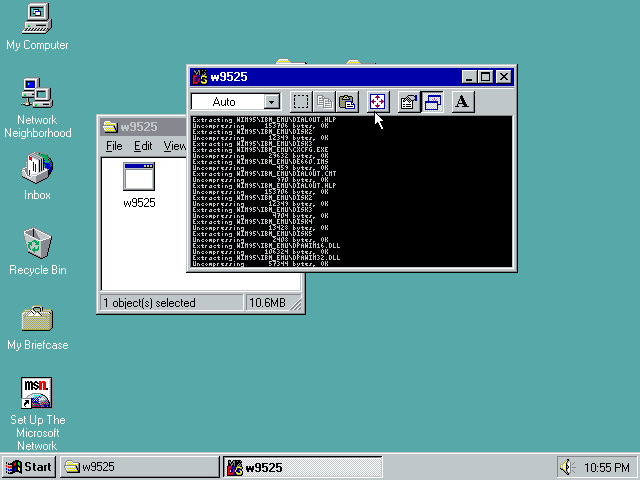640x480 pixels.
Task: Switch to w9525 folder taskbar button
Action: point(140,467)
